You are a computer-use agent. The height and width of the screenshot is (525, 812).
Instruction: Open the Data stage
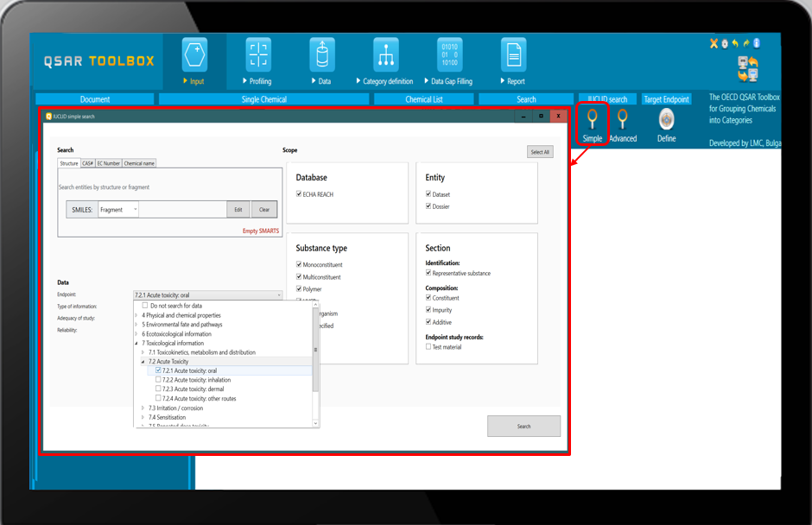[x=321, y=61]
